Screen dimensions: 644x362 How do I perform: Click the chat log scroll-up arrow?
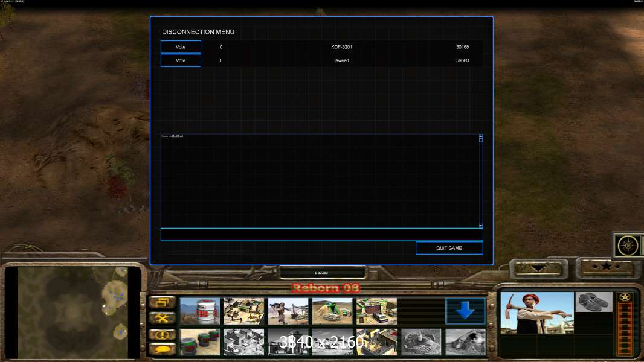click(480, 136)
